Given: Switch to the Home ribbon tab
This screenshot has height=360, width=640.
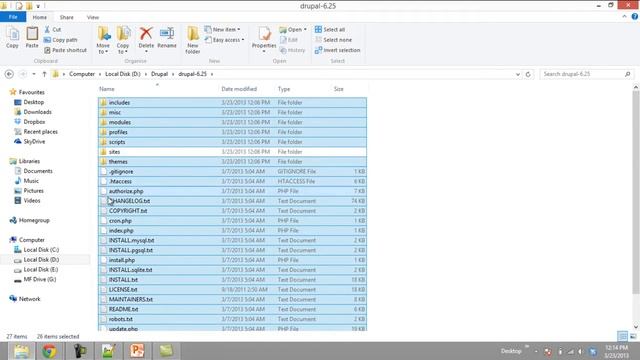Looking at the screenshot, I should point(40,17).
